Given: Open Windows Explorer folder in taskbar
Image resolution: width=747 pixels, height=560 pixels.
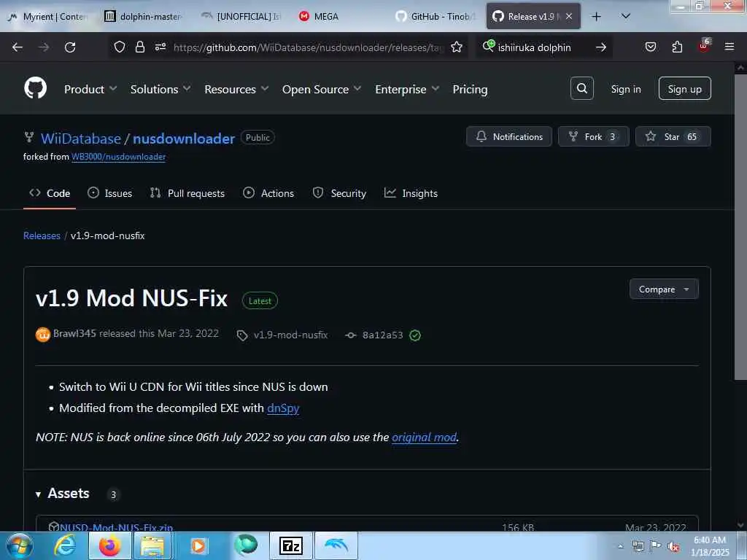Looking at the screenshot, I should coord(152,545).
